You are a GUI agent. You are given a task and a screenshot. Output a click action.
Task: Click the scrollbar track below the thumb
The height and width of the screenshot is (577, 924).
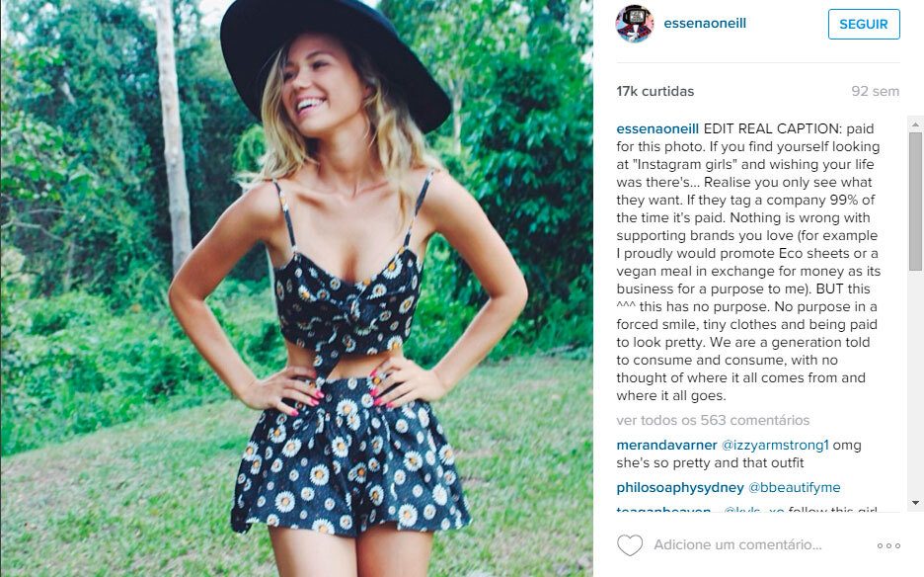pos(915,383)
